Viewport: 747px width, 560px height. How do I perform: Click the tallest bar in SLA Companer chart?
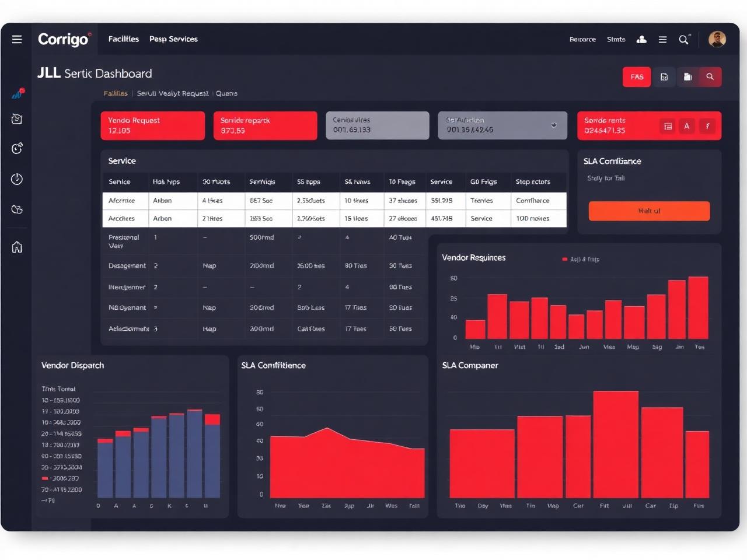tap(616, 444)
